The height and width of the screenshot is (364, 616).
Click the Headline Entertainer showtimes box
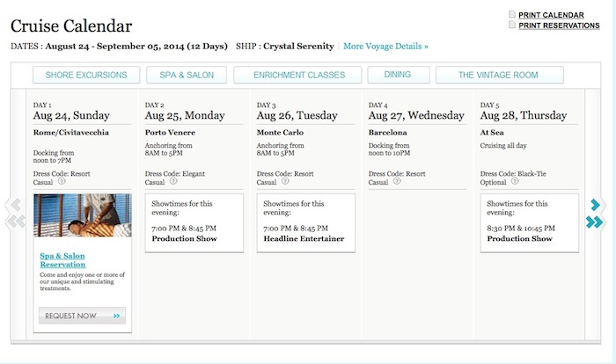pyautogui.click(x=306, y=222)
